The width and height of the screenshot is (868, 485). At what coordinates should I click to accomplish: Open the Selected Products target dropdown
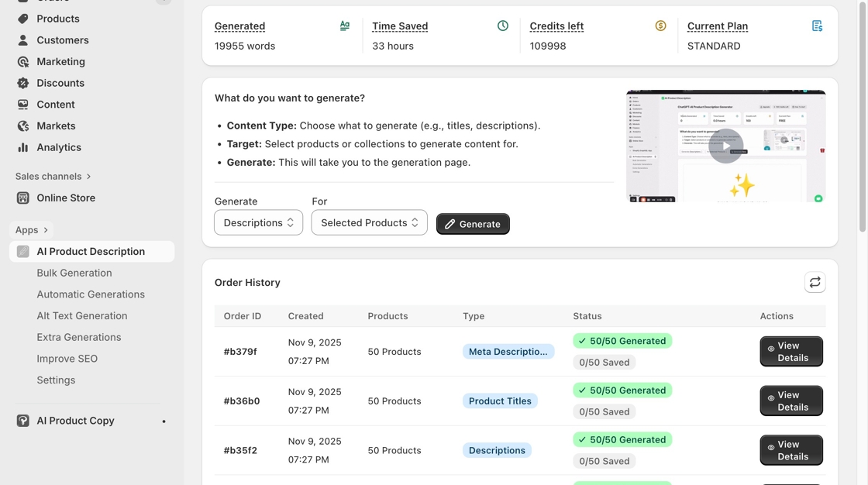[x=369, y=222]
